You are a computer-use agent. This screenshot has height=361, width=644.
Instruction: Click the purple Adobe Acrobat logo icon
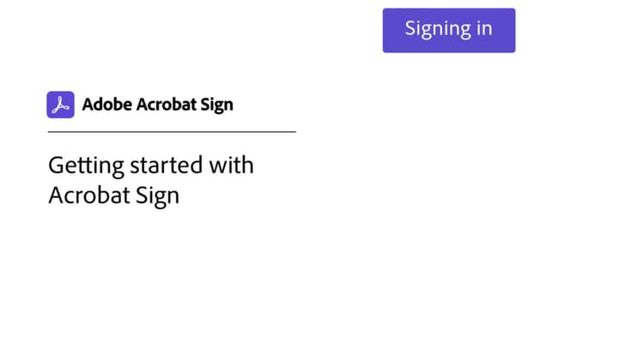point(60,105)
